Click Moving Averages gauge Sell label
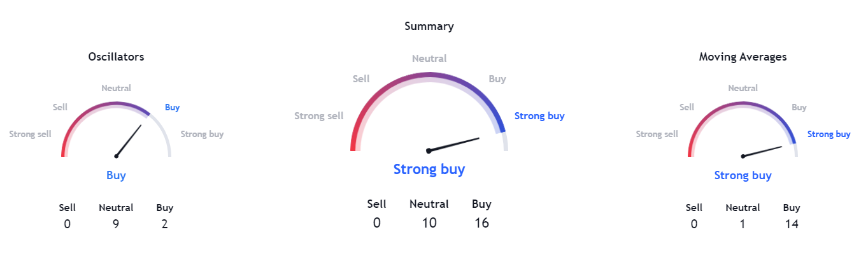Screen dimensions: 868x255 click(687, 108)
